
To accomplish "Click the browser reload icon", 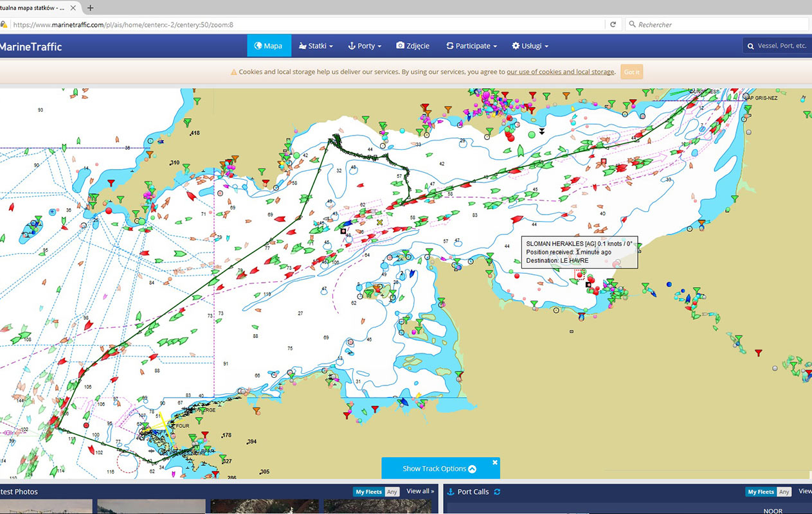I will 613,24.
